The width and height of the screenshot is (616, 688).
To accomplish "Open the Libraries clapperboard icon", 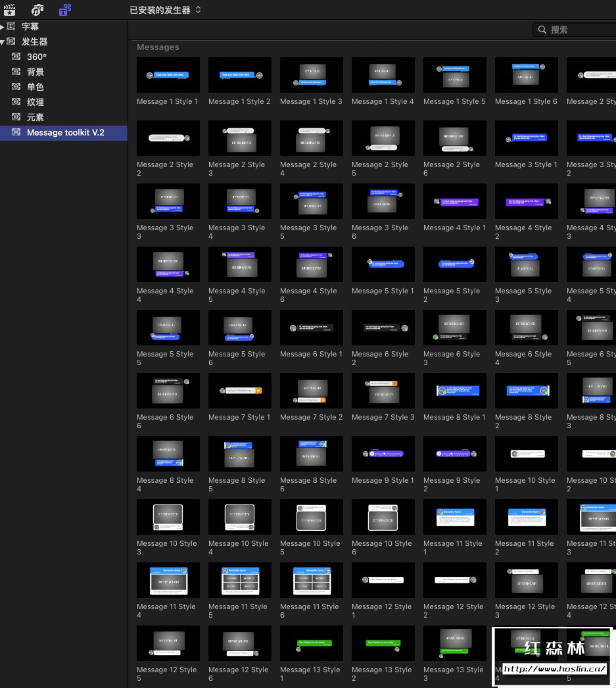I will (9, 9).
